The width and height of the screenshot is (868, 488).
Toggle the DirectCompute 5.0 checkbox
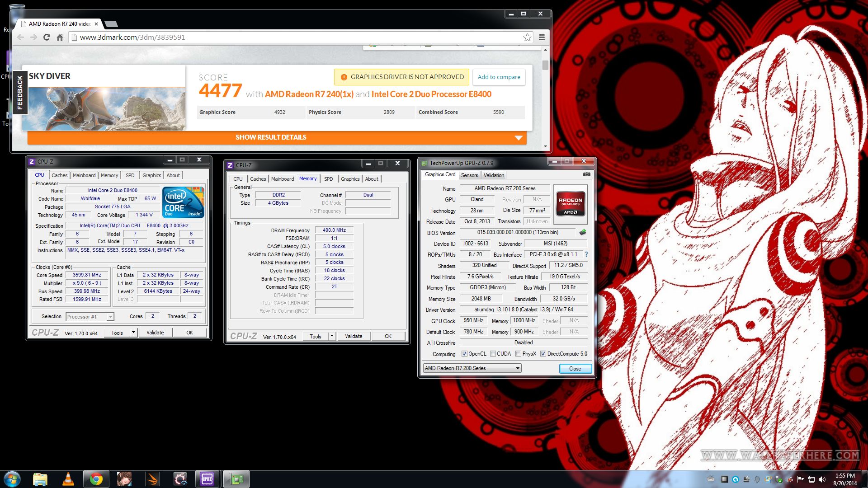[543, 354]
